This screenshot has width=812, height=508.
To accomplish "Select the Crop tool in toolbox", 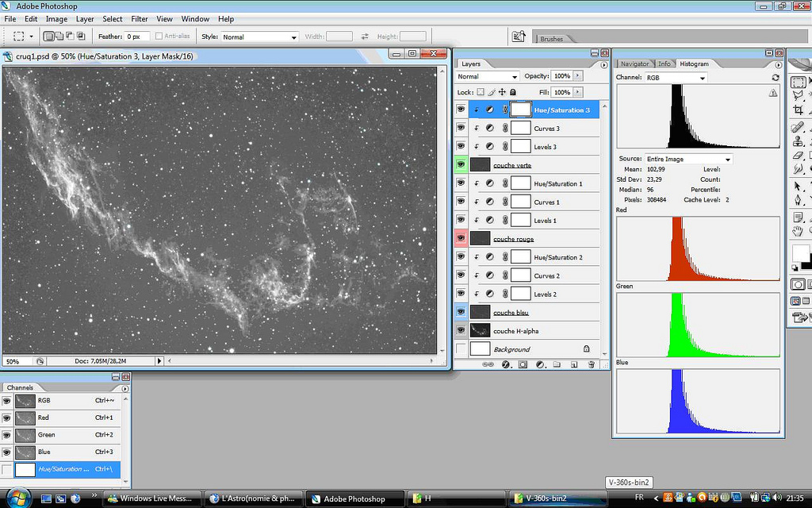I will pyautogui.click(x=799, y=111).
